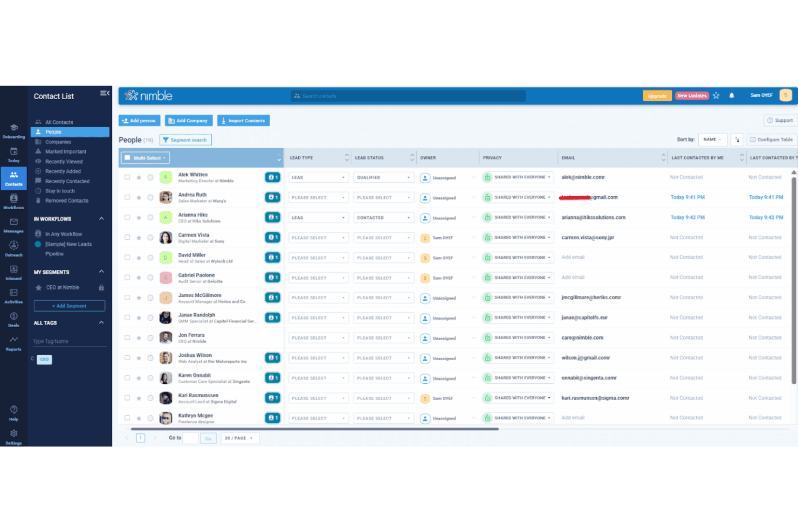Open the lead type dropdown for Alek Whitten
The width and height of the screenshot is (798, 532).
pyautogui.click(x=319, y=177)
